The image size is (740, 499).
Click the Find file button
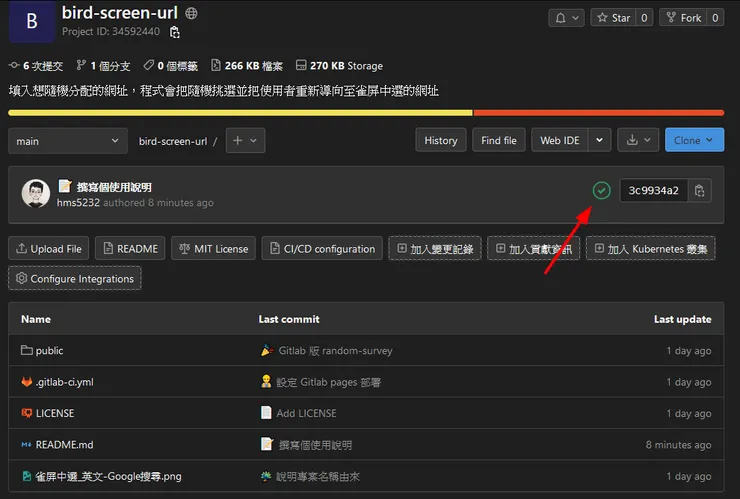point(499,140)
